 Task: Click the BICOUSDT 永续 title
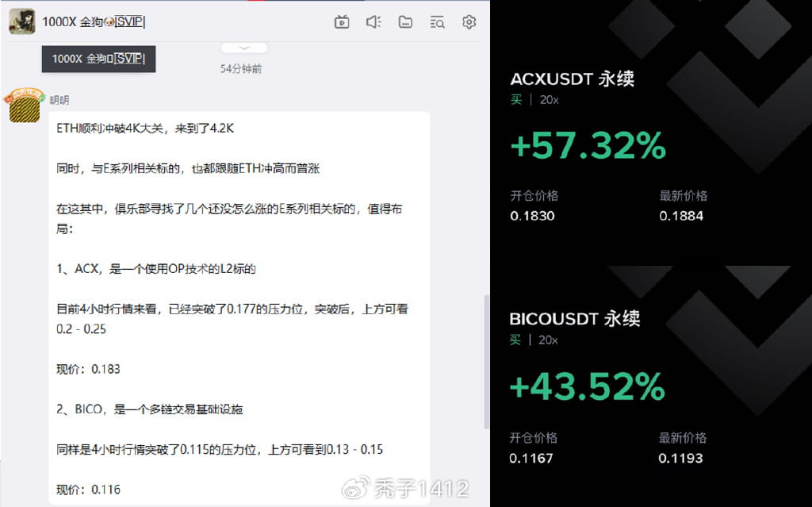pos(575,318)
